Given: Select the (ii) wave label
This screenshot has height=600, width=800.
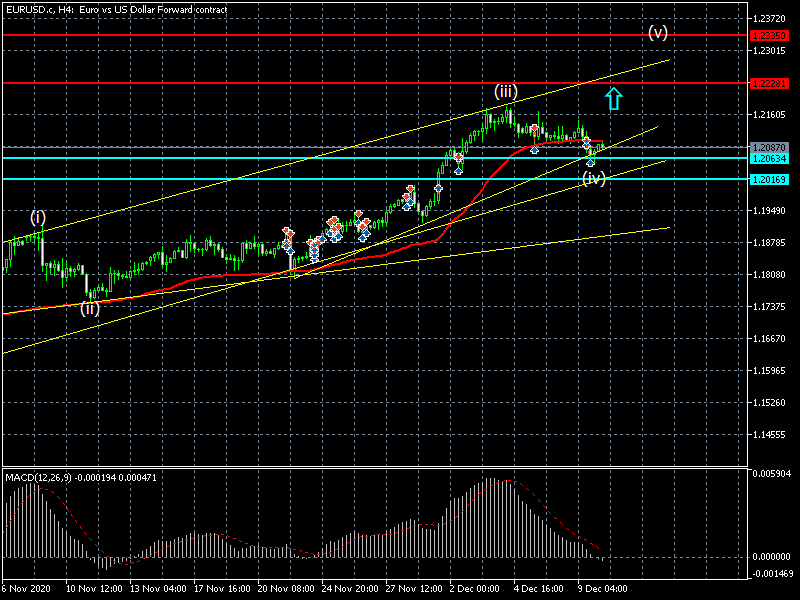Looking at the screenshot, I should 90,308.
